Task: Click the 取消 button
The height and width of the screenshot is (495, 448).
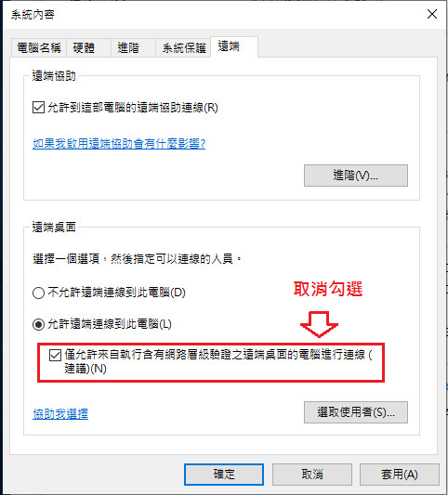Action: (x=312, y=475)
